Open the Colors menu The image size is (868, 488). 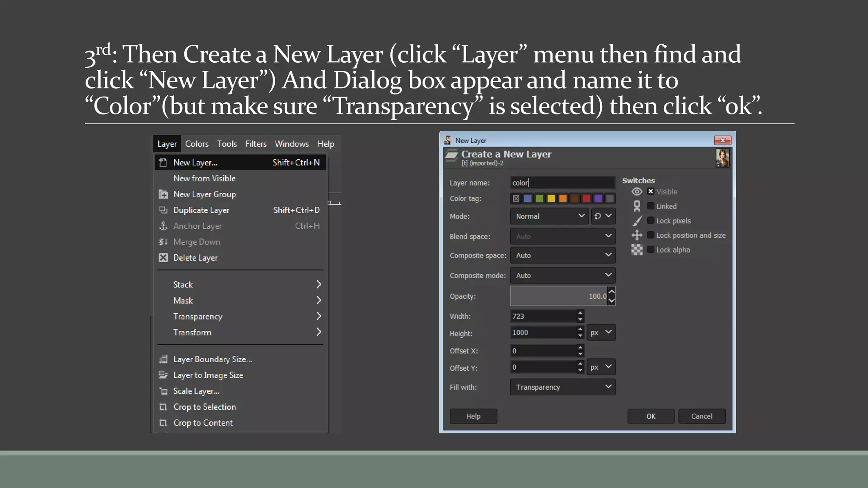pos(197,144)
